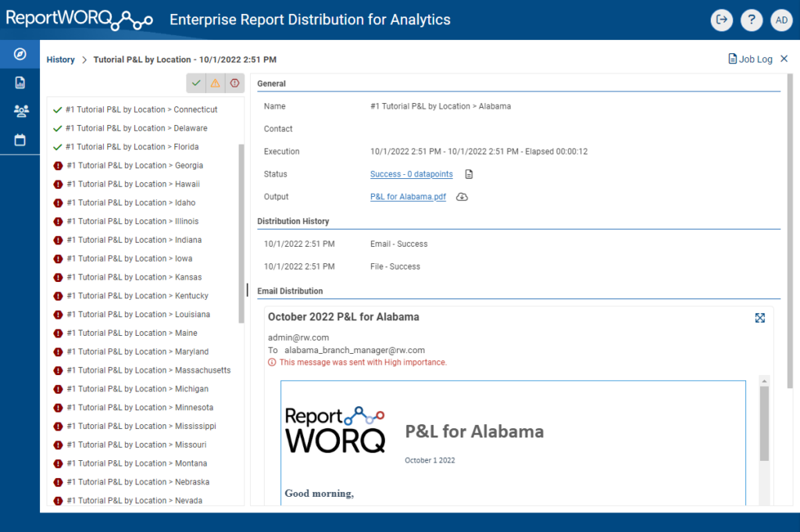Open the Job Log
800x532 pixels.
pyautogui.click(x=750, y=59)
